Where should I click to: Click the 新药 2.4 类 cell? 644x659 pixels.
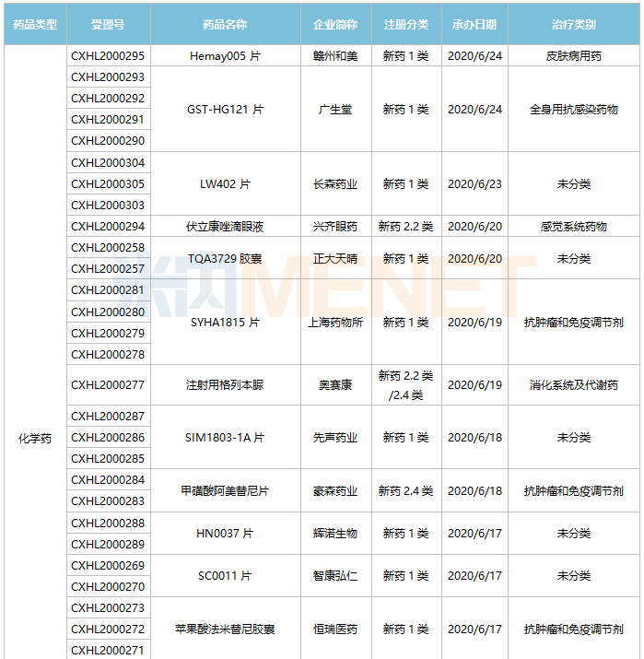pos(406,491)
